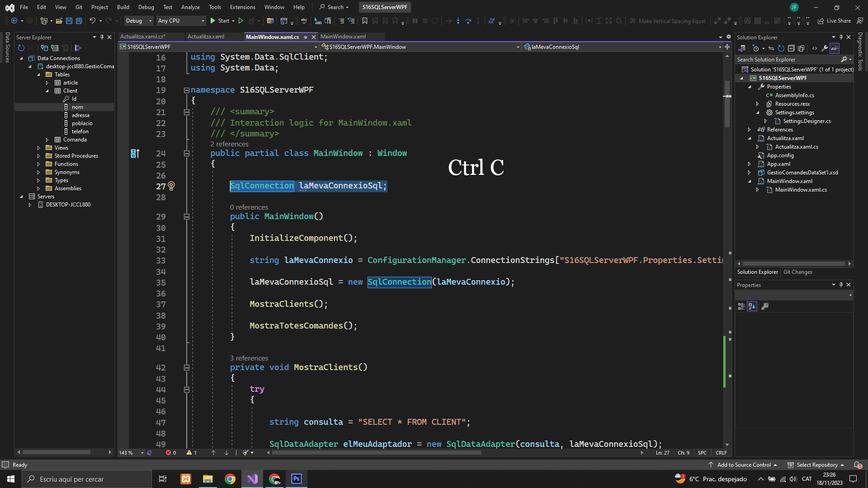The image size is (868, 488).
Task: Click the Undo icon in toolbar
Action: point(92,21)
